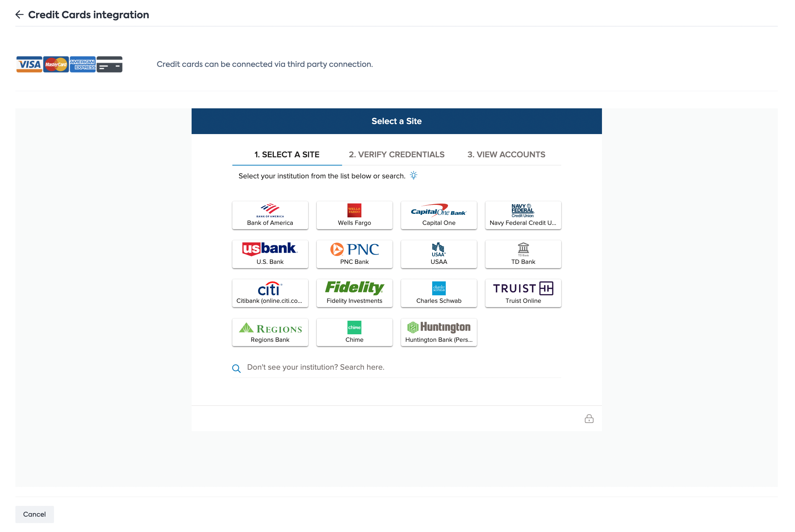Click the lightbulb hint icon
Image resolution: width=795 pixels, height=532 pixels.
pos(414,176)
